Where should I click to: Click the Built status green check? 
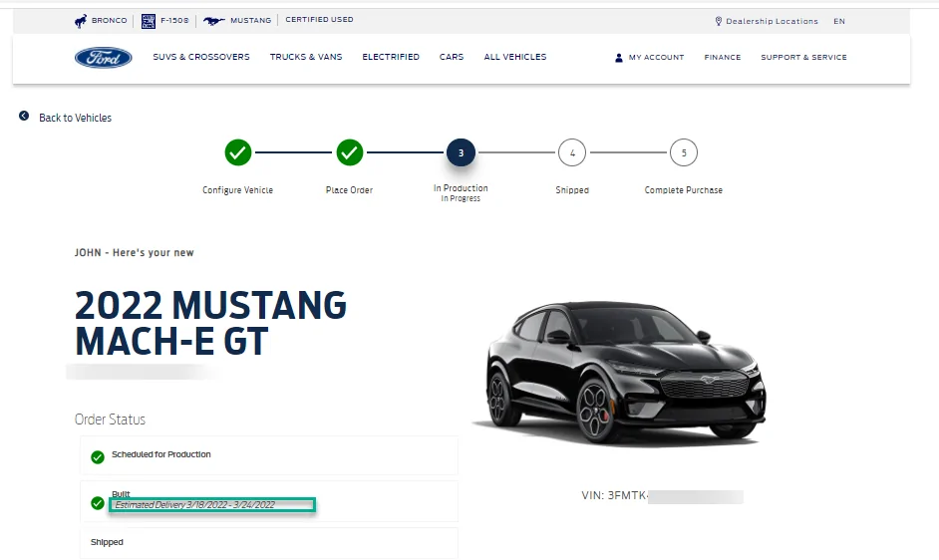click(98, 503)
